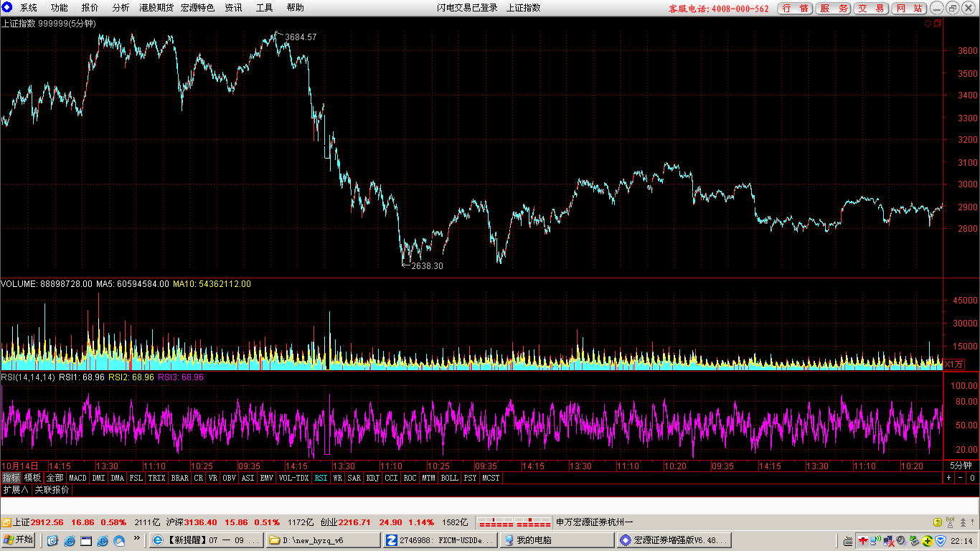
Task: Click the 申万宏源证券杭州一 server name
Action: [595, 522]
